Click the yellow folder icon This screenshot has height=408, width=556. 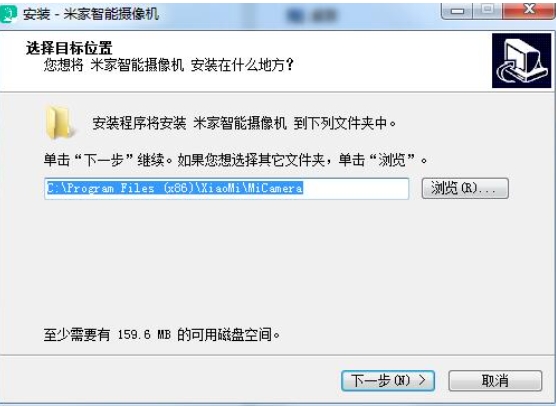pos(59,122)
